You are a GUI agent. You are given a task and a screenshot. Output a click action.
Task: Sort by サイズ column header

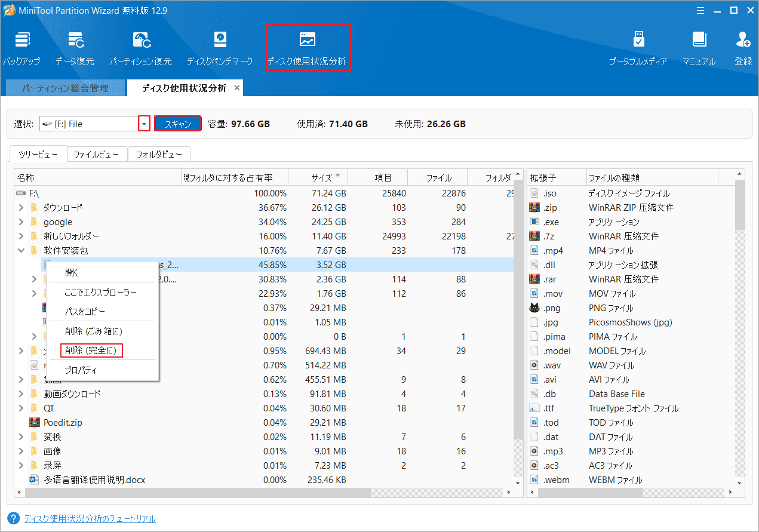pyautogui.click(x=318, y=177)
